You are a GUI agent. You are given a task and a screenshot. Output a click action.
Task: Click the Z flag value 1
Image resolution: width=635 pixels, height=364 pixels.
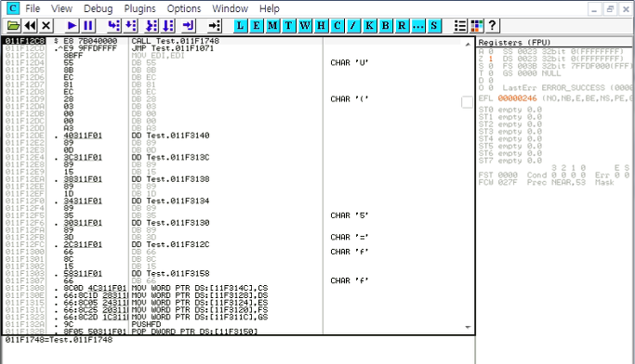click(x=490, y=58)
